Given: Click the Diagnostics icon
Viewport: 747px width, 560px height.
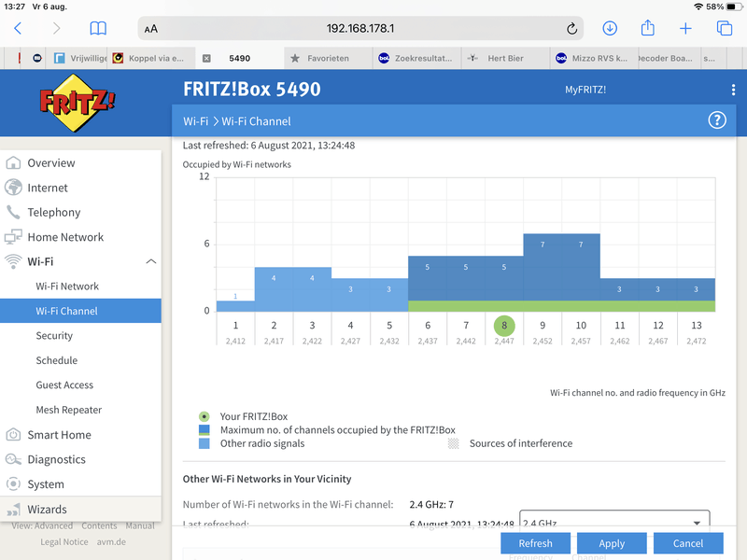Looking at the screenshot, I should 13,459.
